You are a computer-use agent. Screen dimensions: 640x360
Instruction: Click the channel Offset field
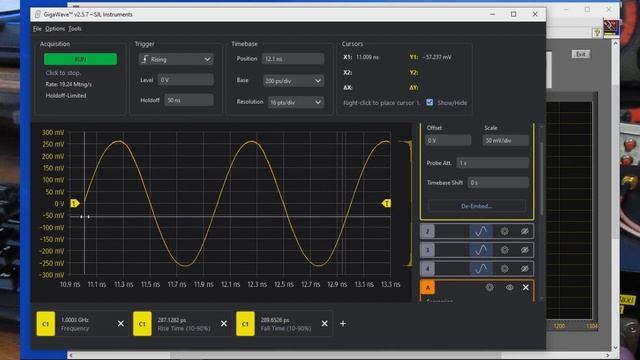click(448, 140)
